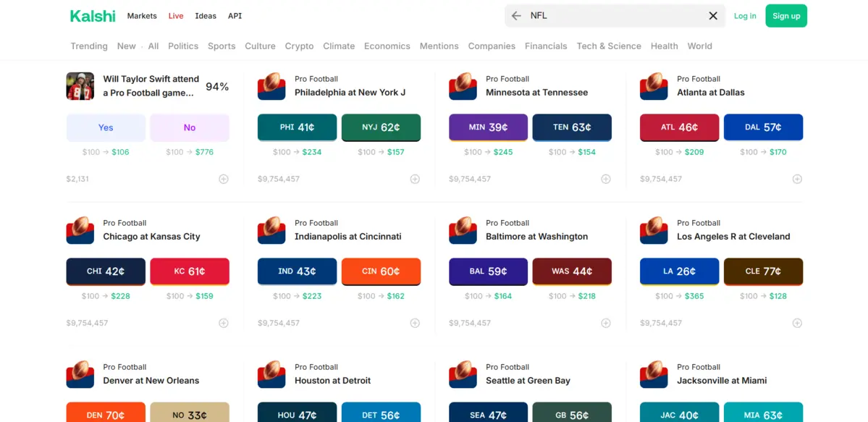Open Taylor Swift market thumbnail
868x422 pixels.
click(x=80, y=86)
